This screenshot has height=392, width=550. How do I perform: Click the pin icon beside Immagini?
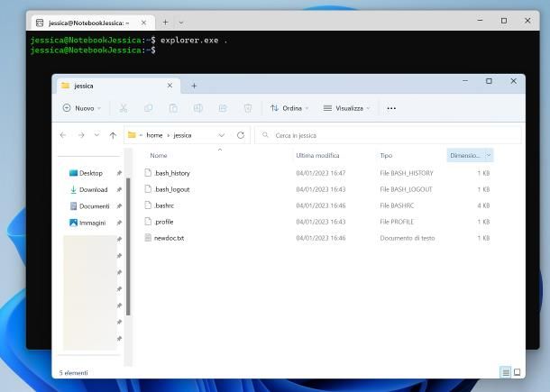point(119,223)
